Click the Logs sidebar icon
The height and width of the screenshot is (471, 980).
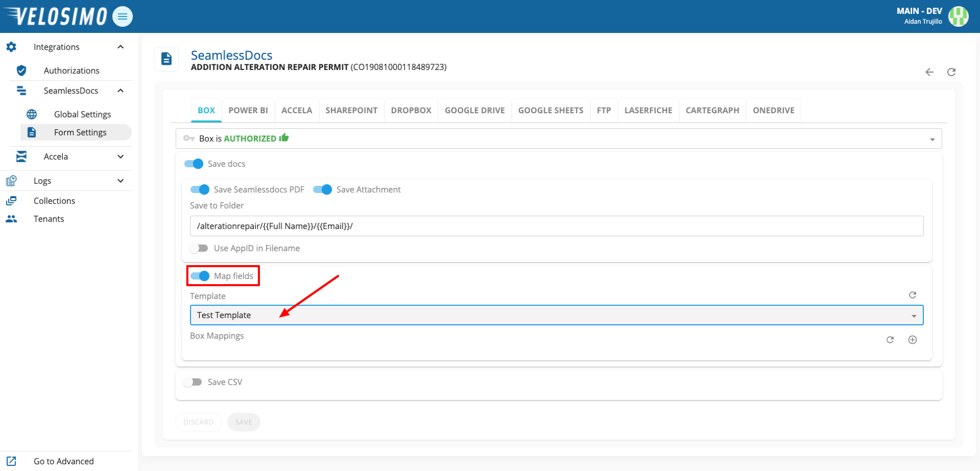pos(11,181)
